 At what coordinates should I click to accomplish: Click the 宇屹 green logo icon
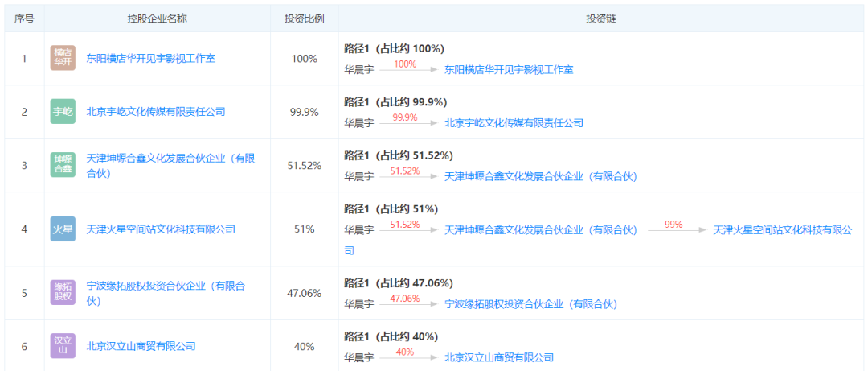coord(63,112)
